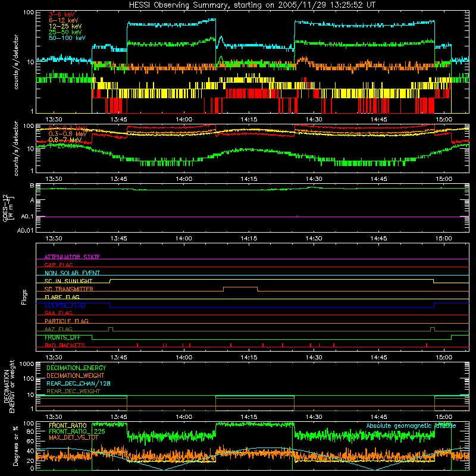Click the FRONT_RATIO_1225 legend label
This screenshot has width=476, height=476.
pyautogui.click(x=77, y=431)
